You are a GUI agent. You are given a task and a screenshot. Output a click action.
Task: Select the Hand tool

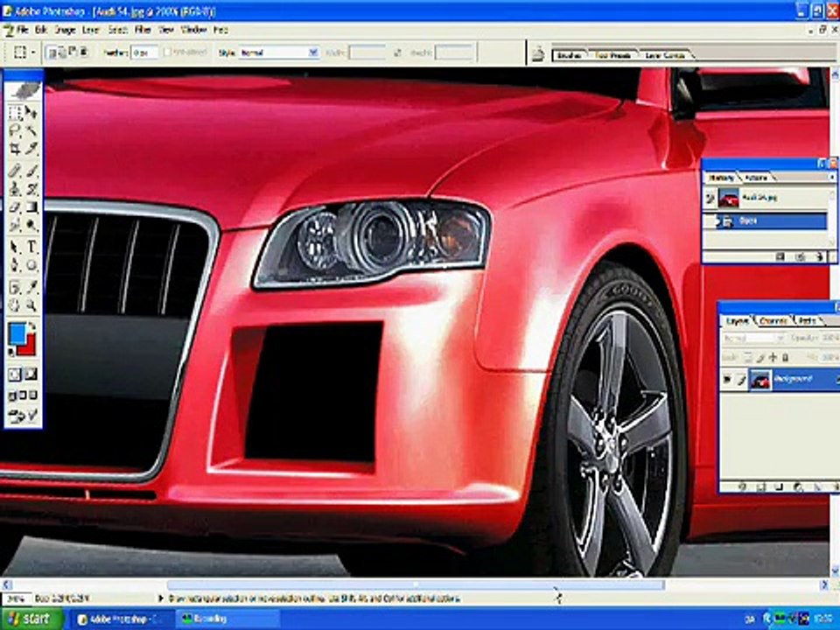click(x=15, y=306)
